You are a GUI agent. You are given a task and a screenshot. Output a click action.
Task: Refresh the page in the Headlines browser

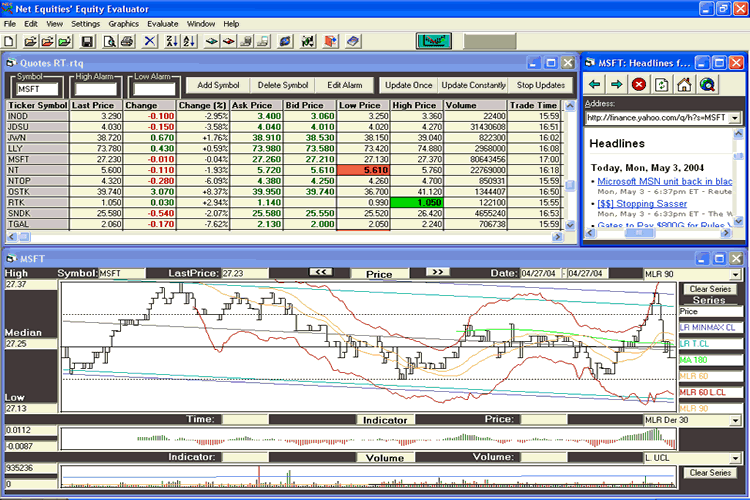coord(662,85)
